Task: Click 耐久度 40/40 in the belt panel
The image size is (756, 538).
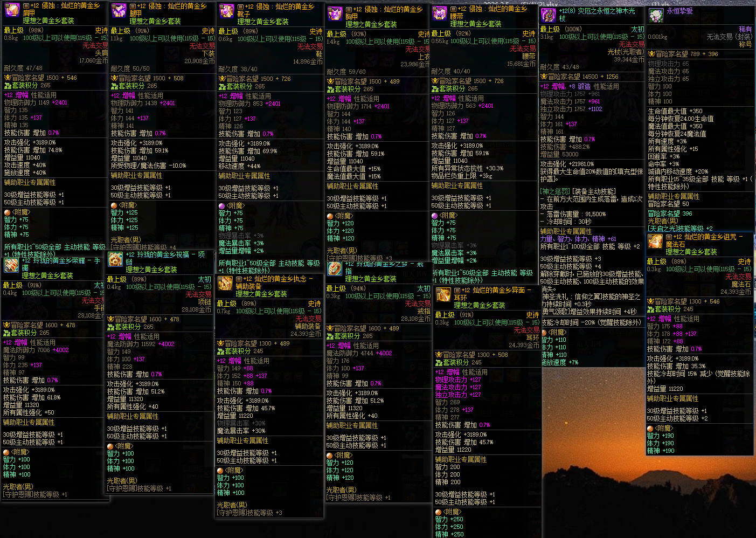Action: (x=450, y=71)
